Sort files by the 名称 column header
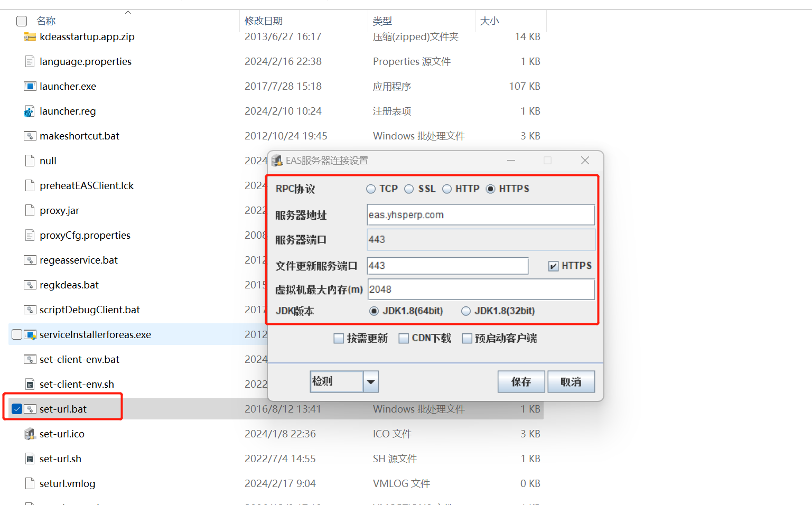Image resolution: width=812 pixels, height=505 pixels. tap(46, 21)
